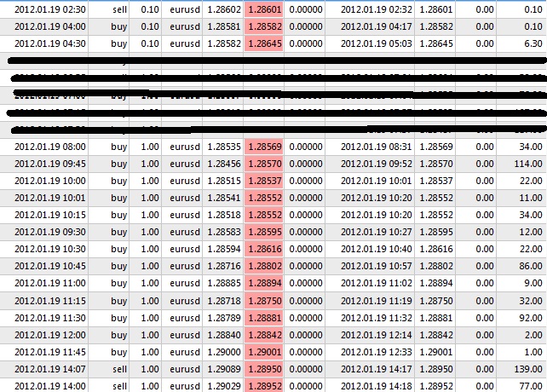This screenshot has width=547, height=392.
Task: Select close time 2012.01.19 04:17
Action: point(376,26)
